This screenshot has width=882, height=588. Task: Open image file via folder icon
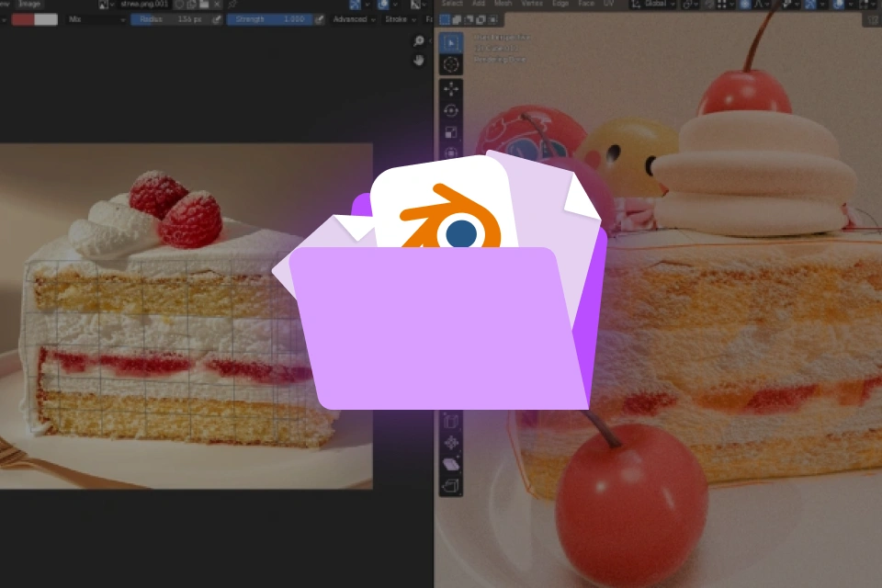pos(204,5)
